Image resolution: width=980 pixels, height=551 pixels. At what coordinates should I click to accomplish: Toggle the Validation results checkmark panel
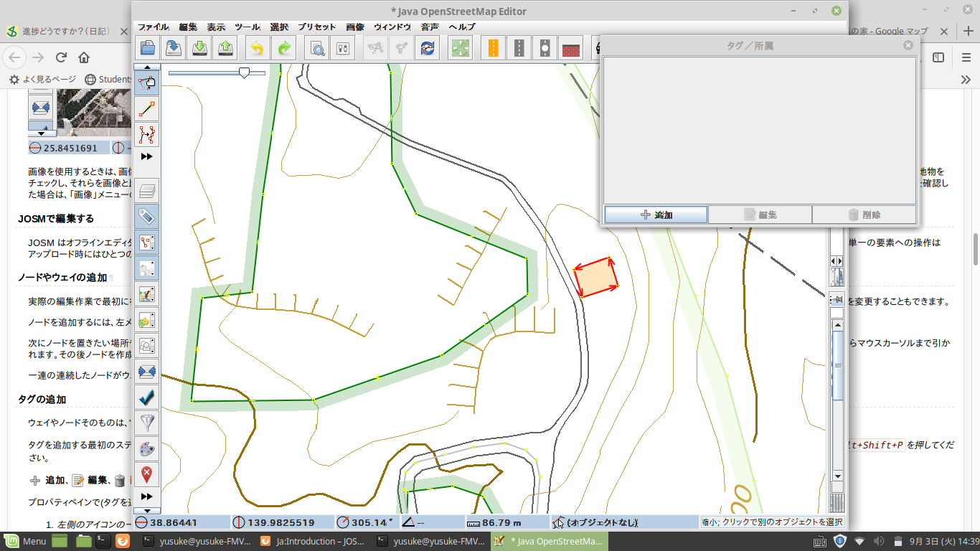[147, 397]
